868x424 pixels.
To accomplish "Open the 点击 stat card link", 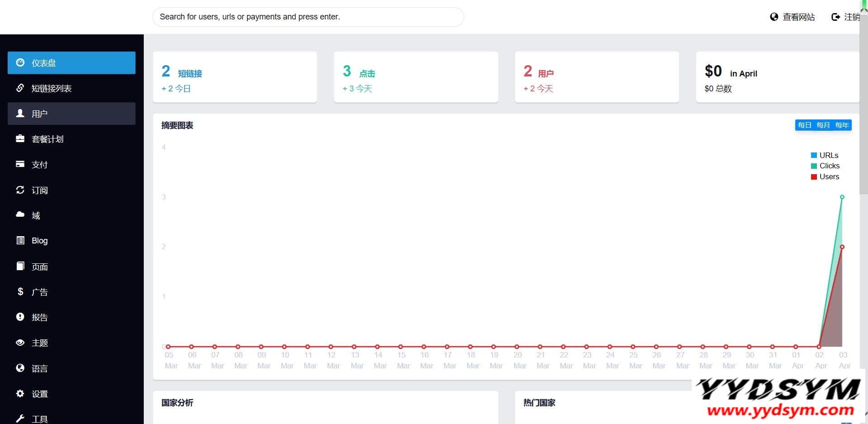I will [367, 73].
